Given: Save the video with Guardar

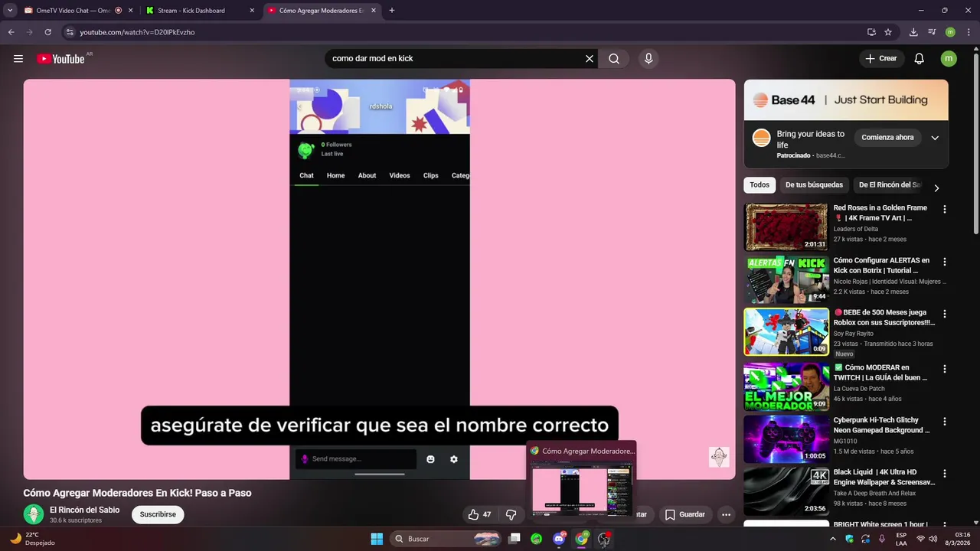Looking at the screenshot, I should pyautogui.click(x=684, y=514).
